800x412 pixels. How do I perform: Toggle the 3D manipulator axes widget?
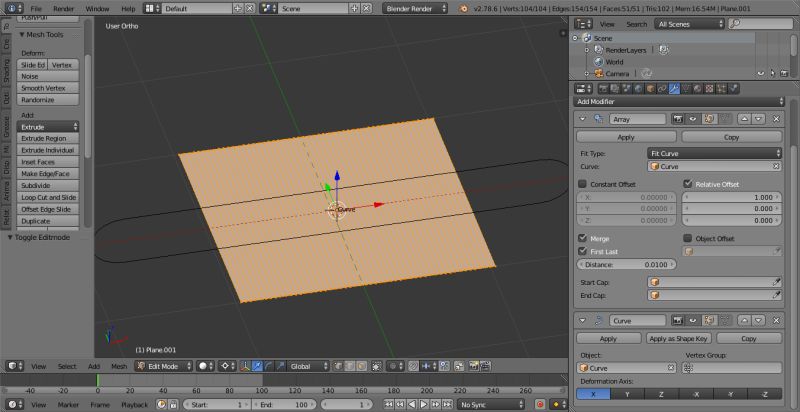tap(245, 366)
